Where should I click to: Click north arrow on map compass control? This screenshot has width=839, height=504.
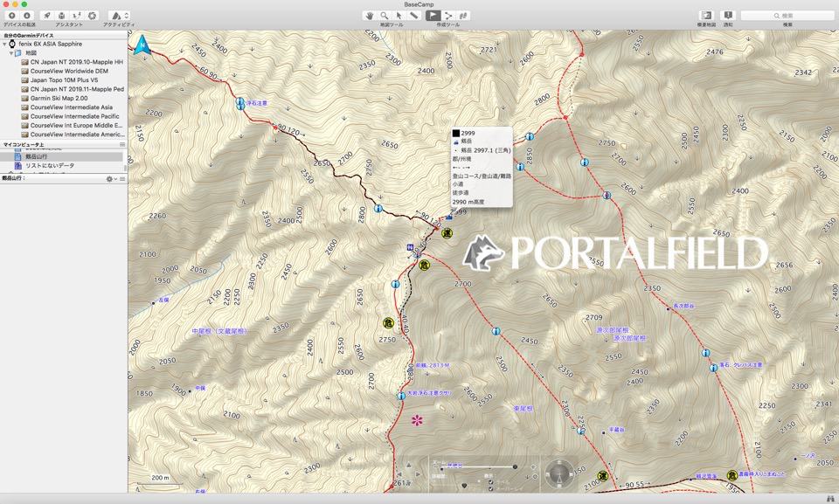pos(558,461)
